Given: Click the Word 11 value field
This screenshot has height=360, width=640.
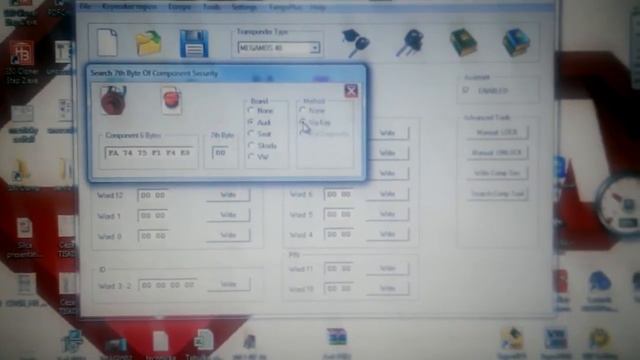Looking at the screenshot, I should click(339, 268).
